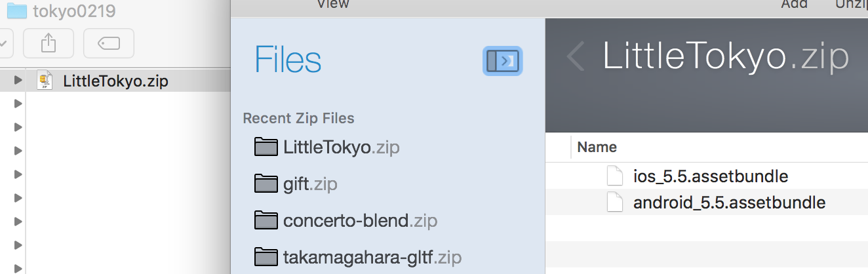The height and width of the screenshot is (274, 868).
Task: Click the gift.zip folder icon
Action: (266, 184)
